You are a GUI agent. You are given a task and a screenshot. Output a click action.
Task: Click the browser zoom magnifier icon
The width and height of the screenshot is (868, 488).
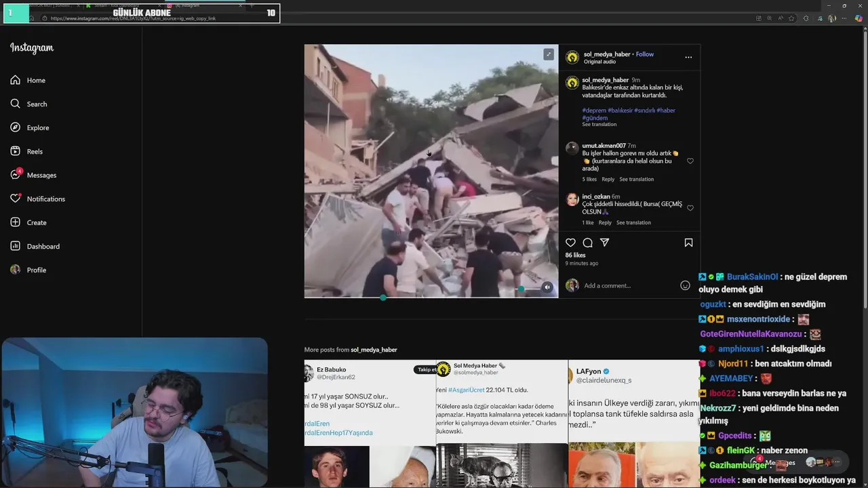coord(769,18)
